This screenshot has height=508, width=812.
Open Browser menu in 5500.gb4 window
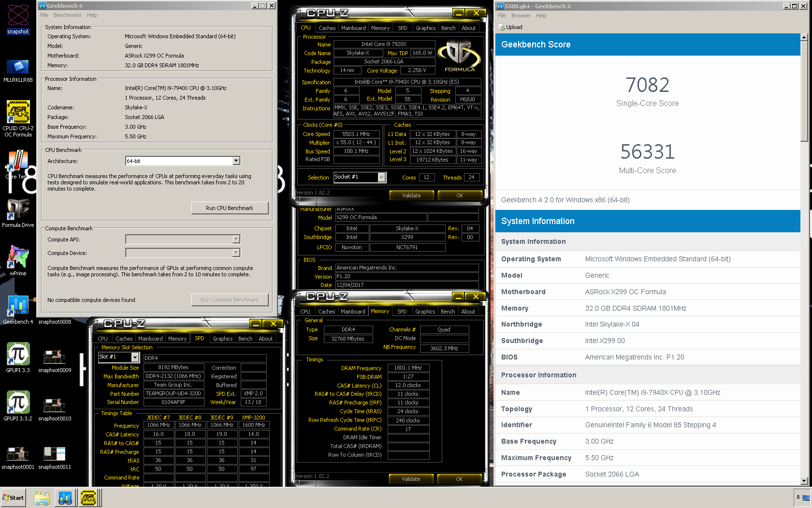[521, 15]
